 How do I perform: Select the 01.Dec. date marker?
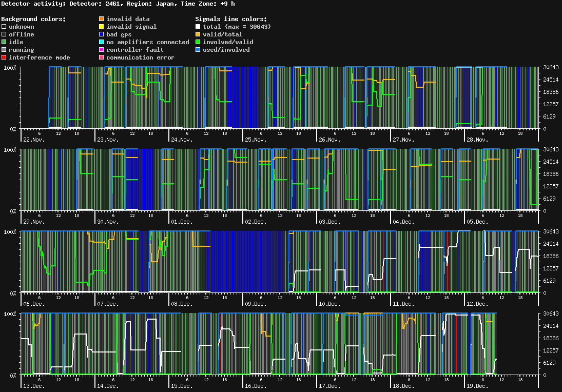[181, 222]
